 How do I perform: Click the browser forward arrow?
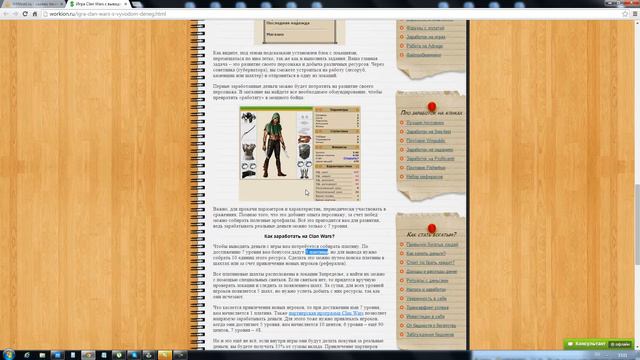16,14
